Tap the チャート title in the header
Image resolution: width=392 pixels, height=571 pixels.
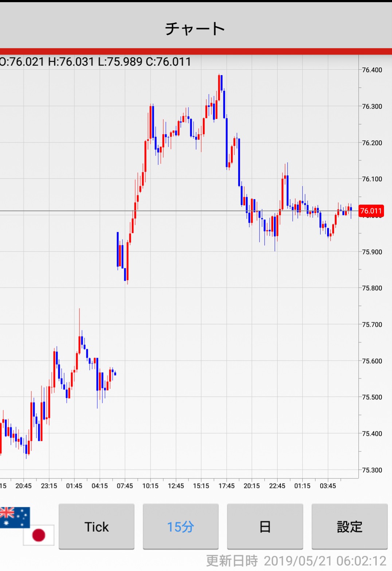coord(196,29)
